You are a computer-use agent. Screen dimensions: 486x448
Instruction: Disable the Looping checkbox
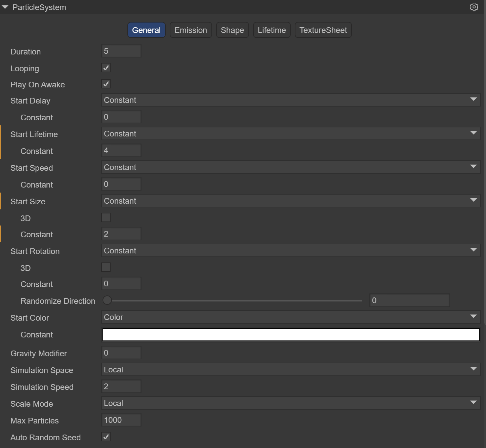tap(106, 68)
